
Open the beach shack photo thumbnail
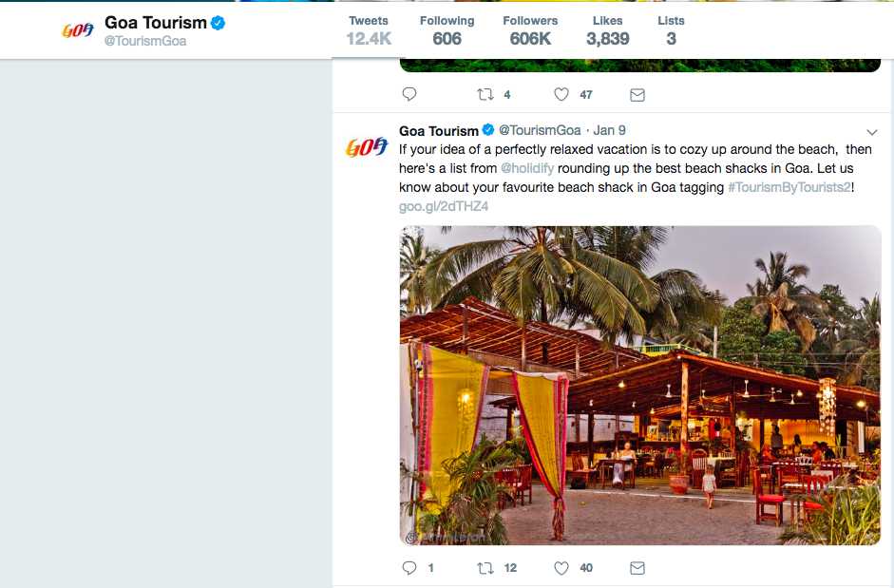[x=640, y=386]
